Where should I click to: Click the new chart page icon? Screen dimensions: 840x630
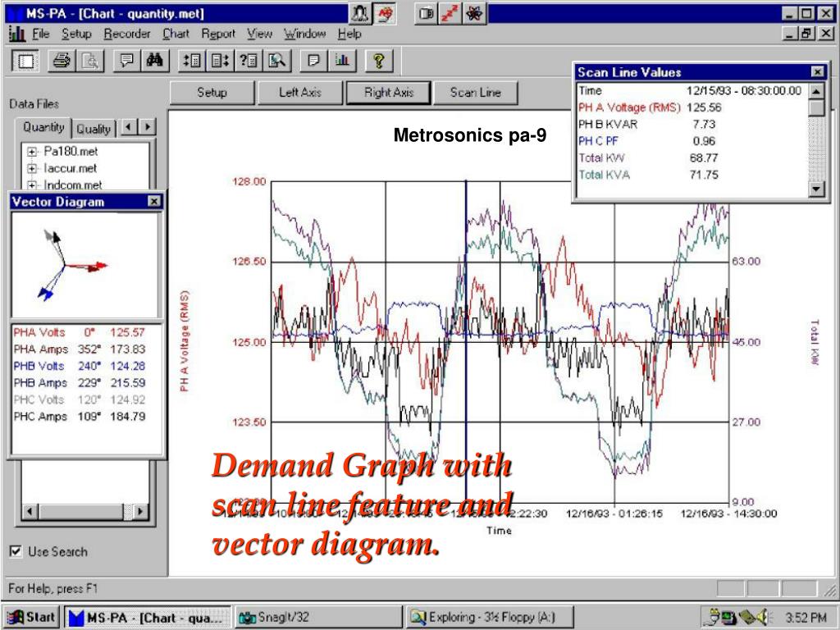[25, 61]
